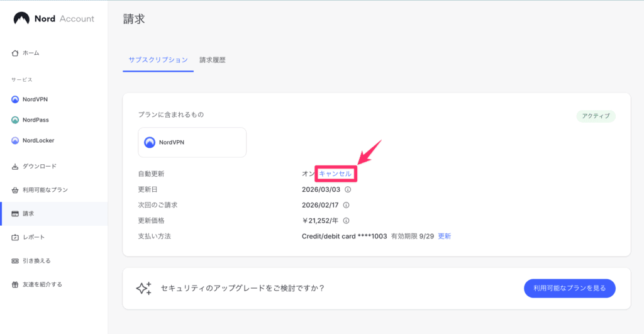This screenshot has width=644, height=334.
Task: Click the プランに含まれるもの heading
Action: point(171,114)
